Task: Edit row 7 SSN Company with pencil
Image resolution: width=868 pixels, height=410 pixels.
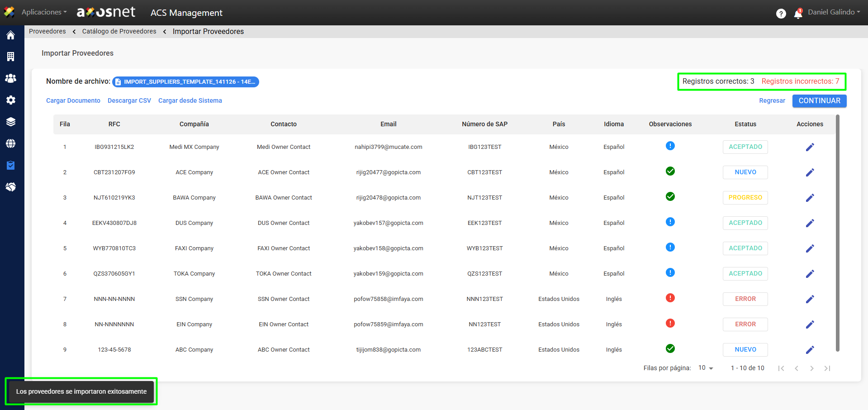Action: pos(810,299)
